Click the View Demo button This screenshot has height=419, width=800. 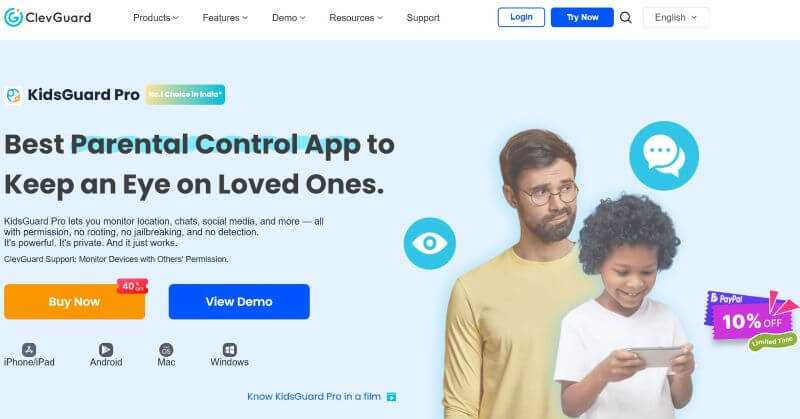pos(239,302)
